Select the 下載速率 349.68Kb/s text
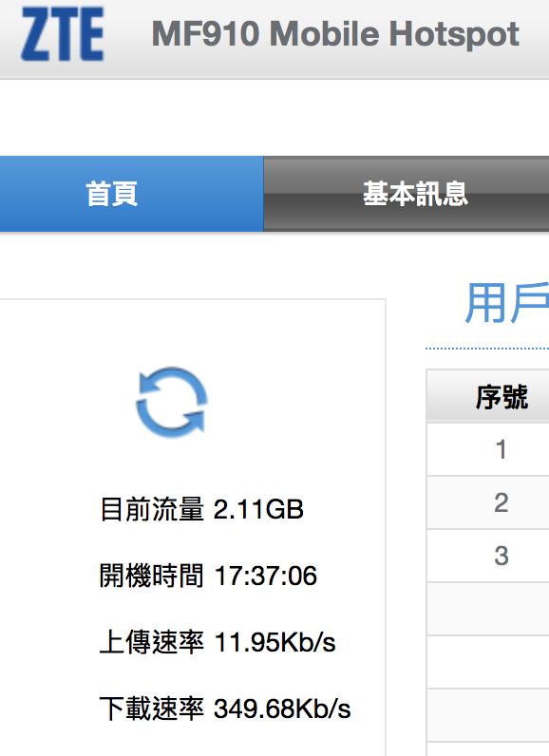The image size is (549, 756). (x=225, y=709)
